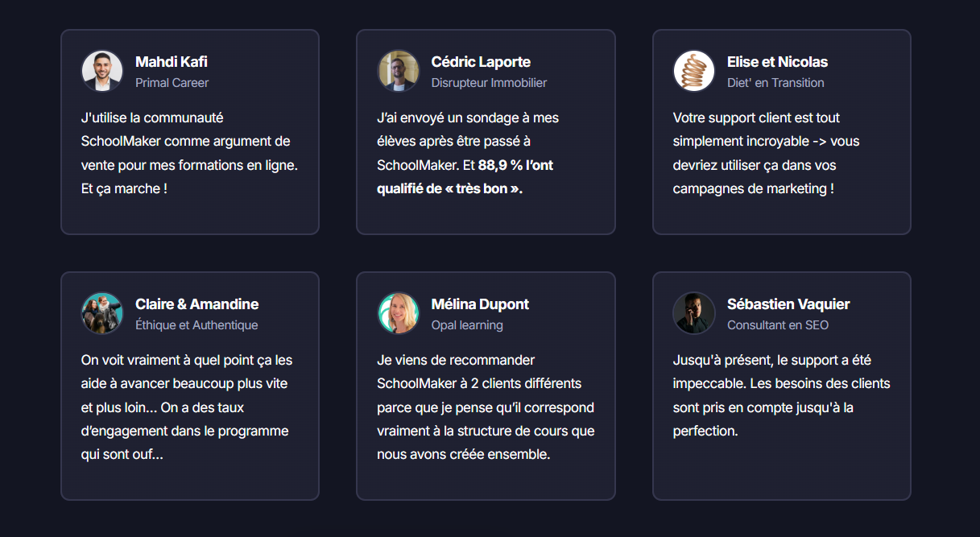
Task: Click Sébastien Vaquier's avatar photo
Action: pyautogui.click(x=694, y=313)
